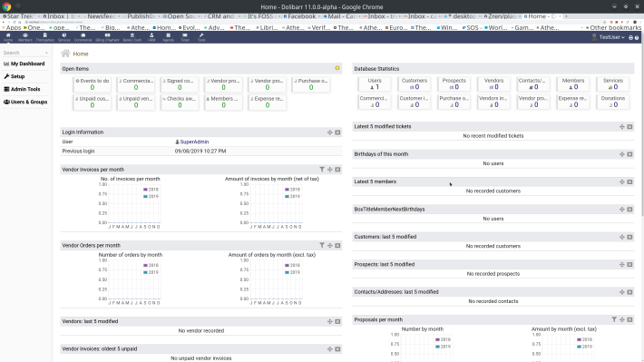The width and height of the screenshot is (644, 362).
Task: Open the SuperAdmin user link
Action: 194,142
